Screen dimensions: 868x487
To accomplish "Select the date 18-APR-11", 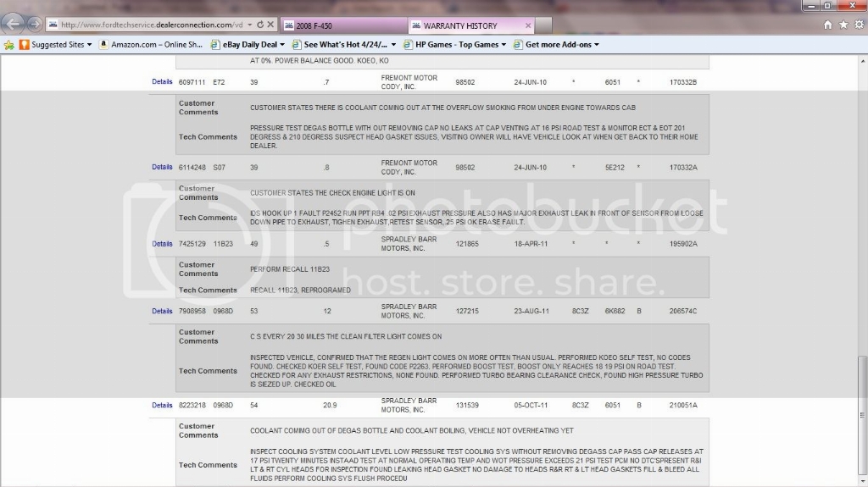I will point(531,244).
